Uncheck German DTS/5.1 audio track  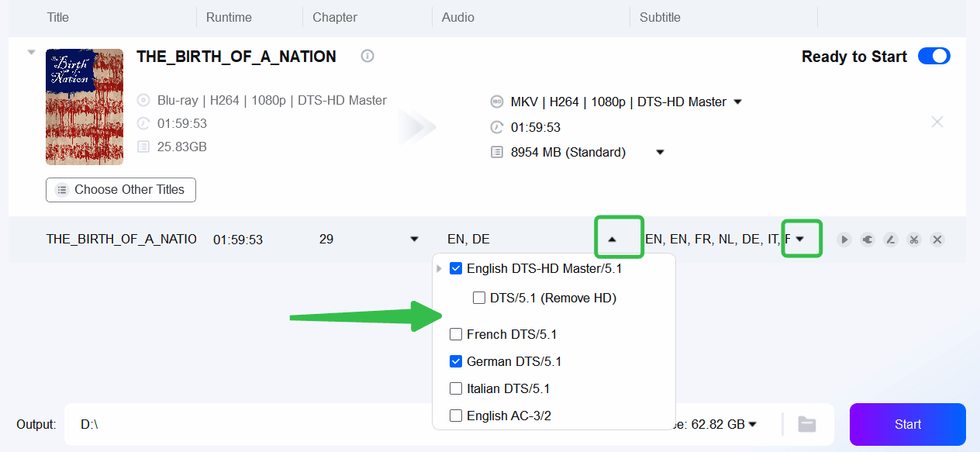456,361
